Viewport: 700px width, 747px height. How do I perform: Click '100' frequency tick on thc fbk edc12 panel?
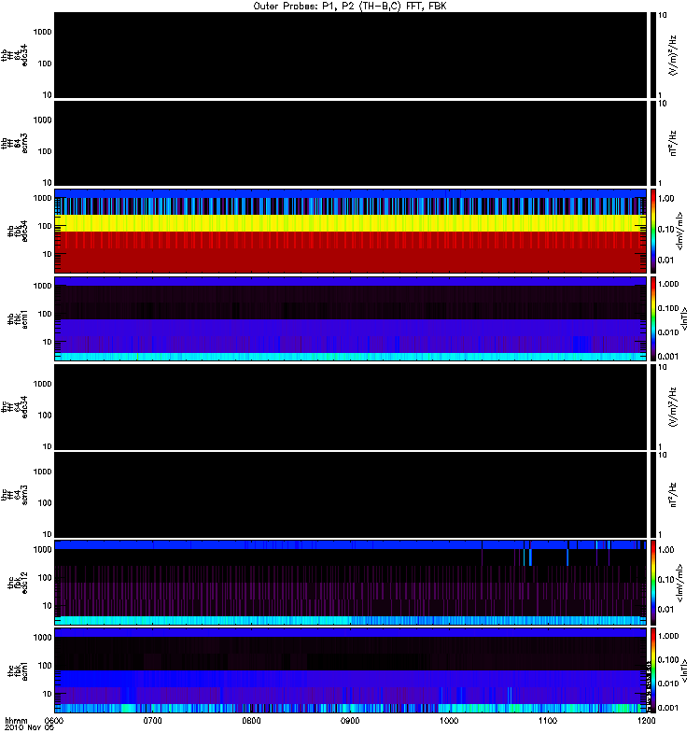coord(44,578)
